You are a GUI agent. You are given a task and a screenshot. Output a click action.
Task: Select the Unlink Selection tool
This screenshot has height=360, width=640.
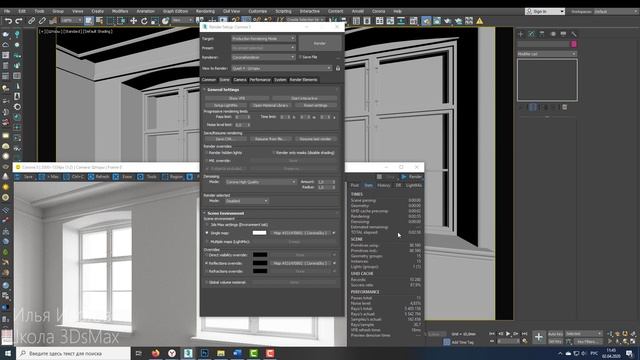(42, 21)
